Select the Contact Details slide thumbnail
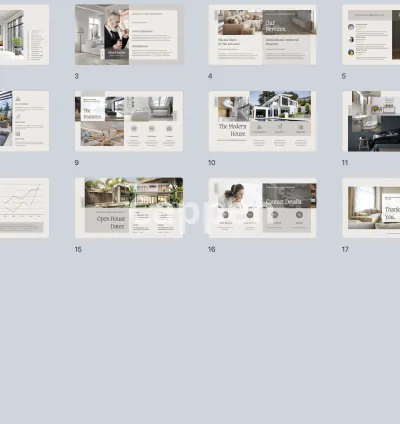400x424 pixels. 262,208
